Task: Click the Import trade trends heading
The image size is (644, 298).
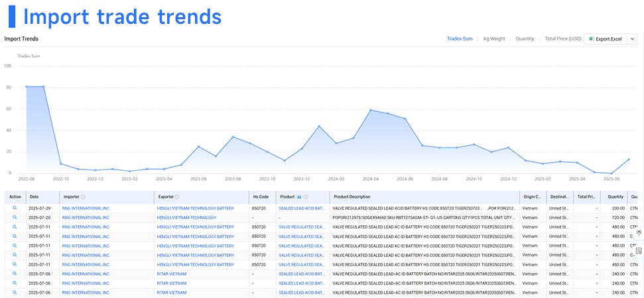Action: (x=123, y=17)
